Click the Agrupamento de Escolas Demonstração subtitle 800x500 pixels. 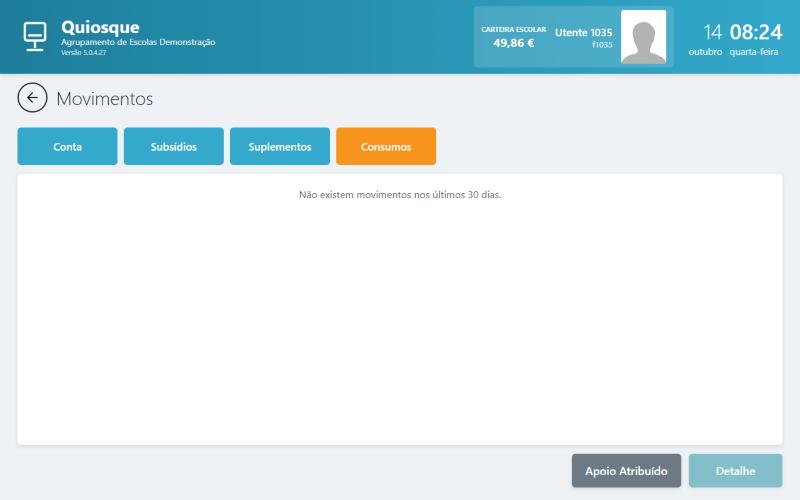tap(138, 42)
